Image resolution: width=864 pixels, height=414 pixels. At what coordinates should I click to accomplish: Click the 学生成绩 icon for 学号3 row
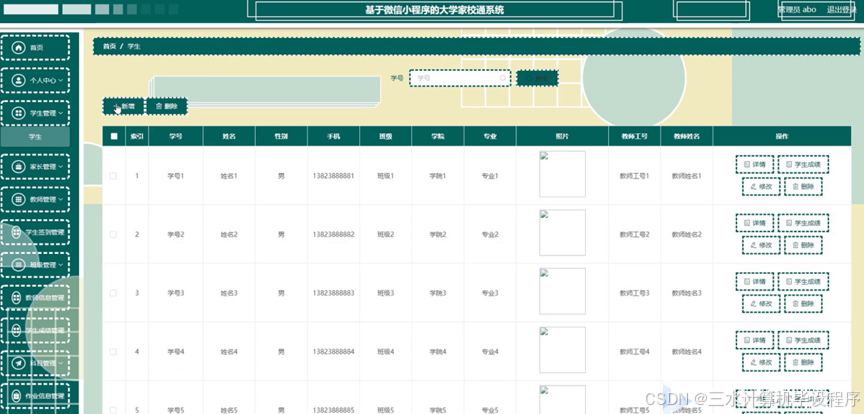click(789, 282)
